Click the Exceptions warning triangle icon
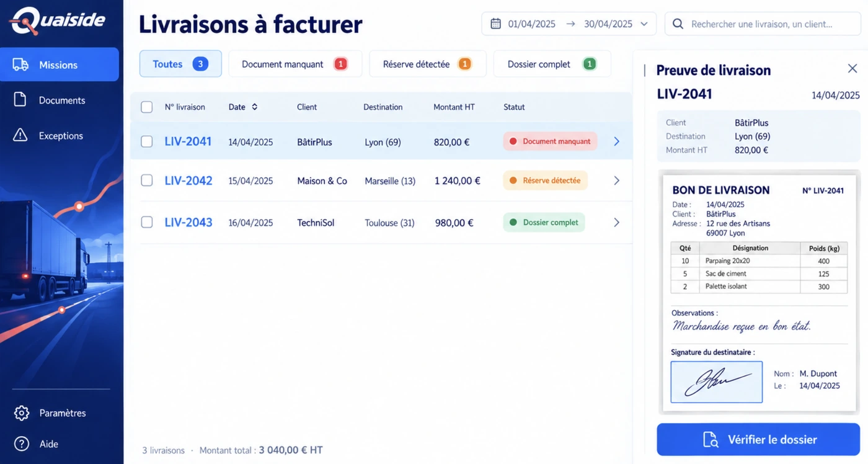 click(20, 135)
